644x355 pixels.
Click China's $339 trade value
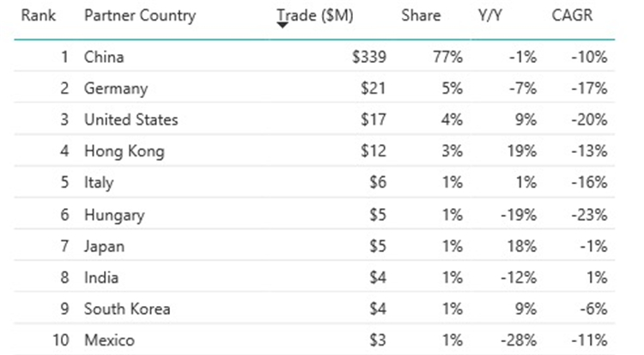click(369, 57)
